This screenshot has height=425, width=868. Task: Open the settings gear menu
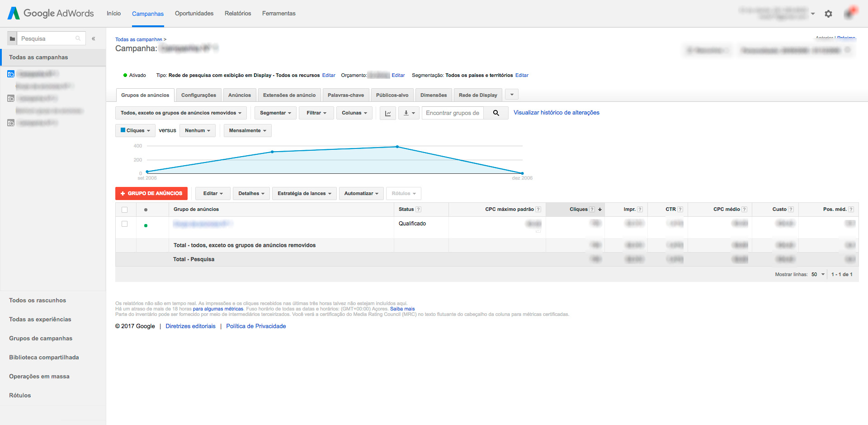(828, 14)
